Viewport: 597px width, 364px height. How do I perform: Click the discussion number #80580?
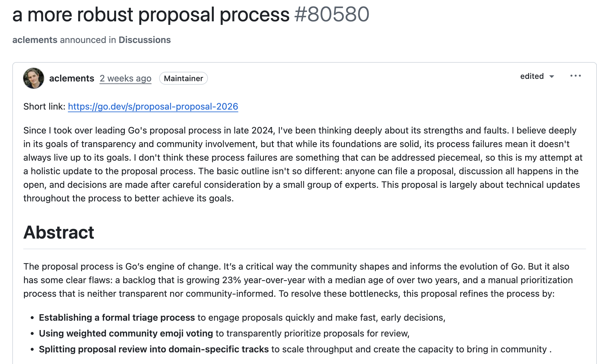click(x=332, y=15)
